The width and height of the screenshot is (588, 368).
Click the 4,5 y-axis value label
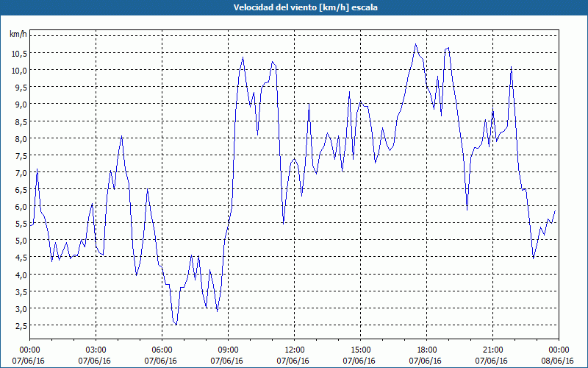pos(21,258)
